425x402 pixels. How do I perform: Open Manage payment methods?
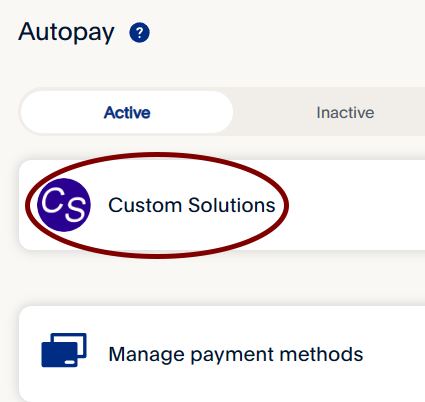click(222, 354)
